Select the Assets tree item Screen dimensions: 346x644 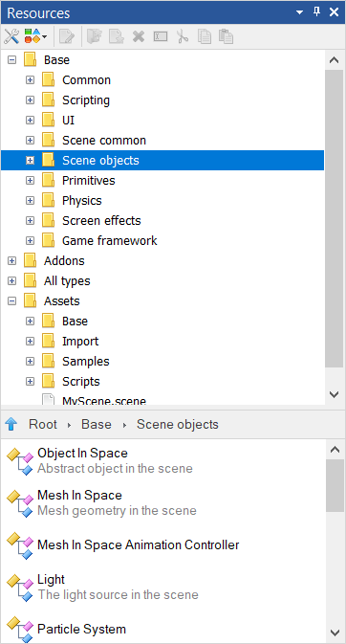pyautogui.click(x=61, y=301)
